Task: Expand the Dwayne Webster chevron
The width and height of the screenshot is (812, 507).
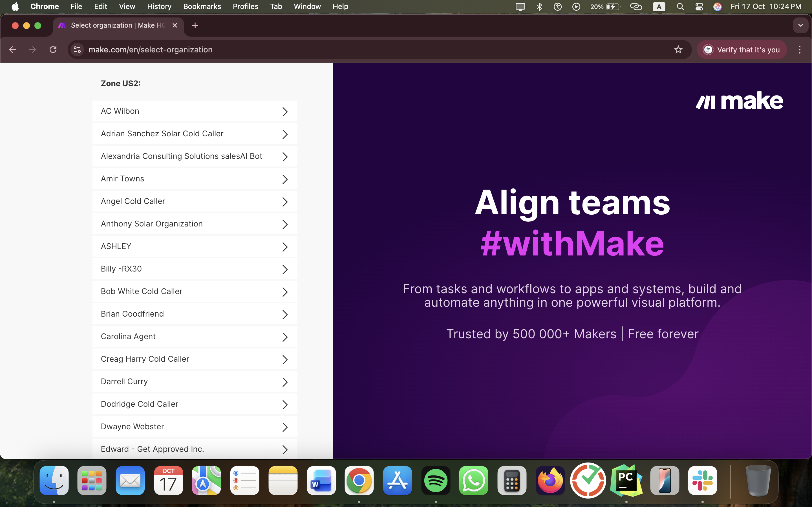Action: point(285,427)
